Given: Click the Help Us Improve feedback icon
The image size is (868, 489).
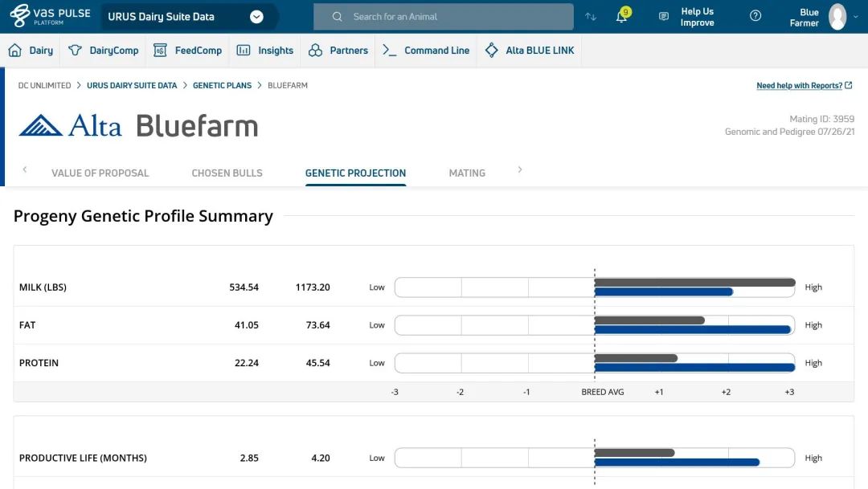Looking at the screenshot, I should 664,17.
